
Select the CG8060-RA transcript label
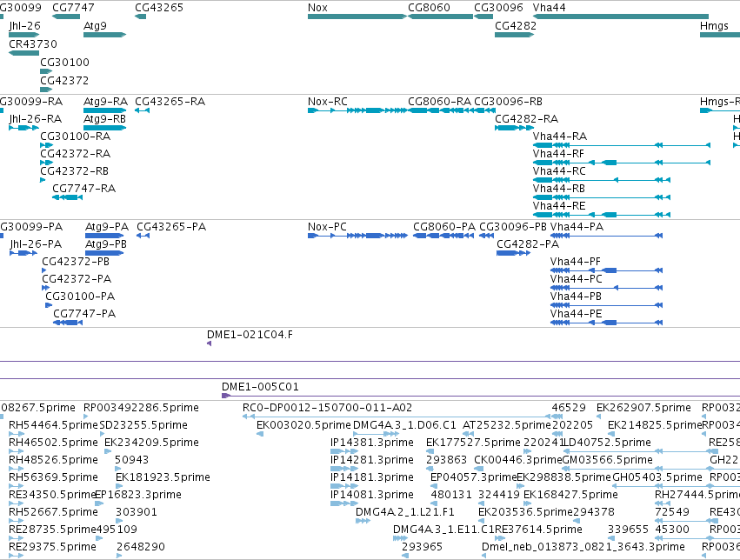click(439, 102)
